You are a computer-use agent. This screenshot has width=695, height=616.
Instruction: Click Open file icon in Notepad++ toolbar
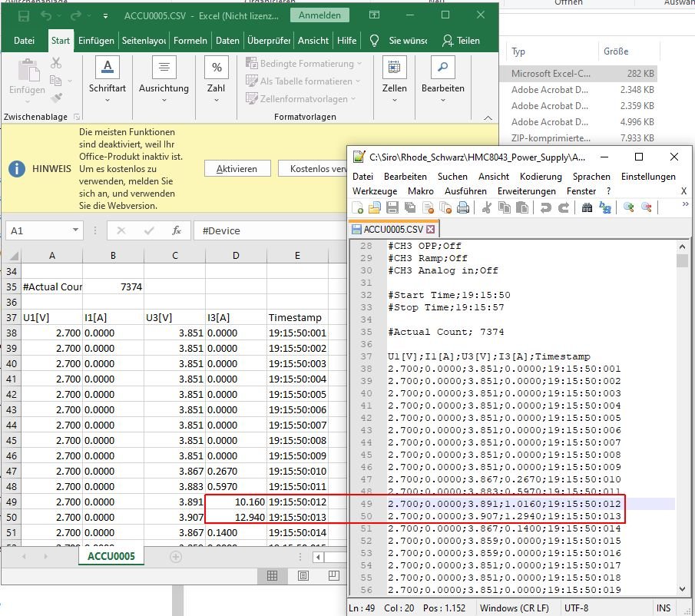[375, 207]
